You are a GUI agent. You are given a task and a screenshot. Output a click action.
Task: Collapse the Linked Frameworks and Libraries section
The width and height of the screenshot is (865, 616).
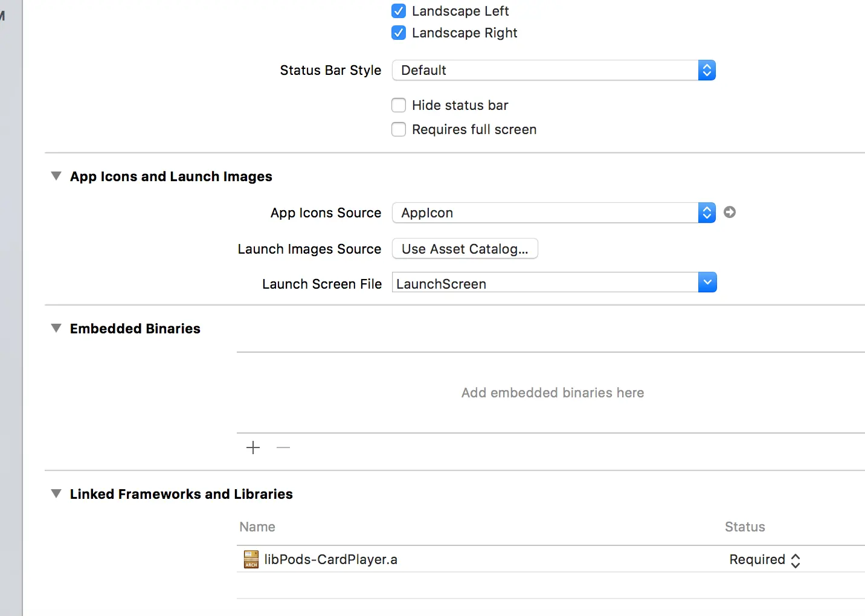click(x=56, y=493)
